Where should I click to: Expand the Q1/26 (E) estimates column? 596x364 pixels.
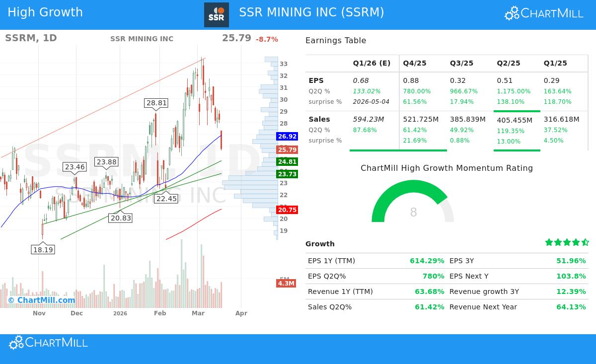[372, 63]
